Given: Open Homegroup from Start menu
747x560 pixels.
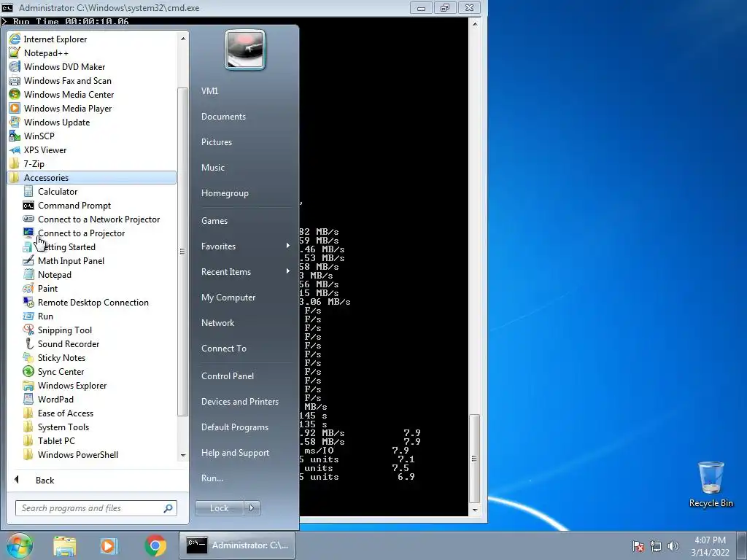Looking at the screenshot, I should click(x=225, y=192).
